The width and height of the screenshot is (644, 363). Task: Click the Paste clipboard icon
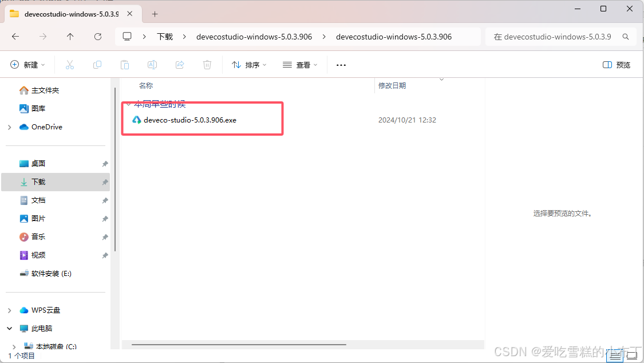coord(125,65)
